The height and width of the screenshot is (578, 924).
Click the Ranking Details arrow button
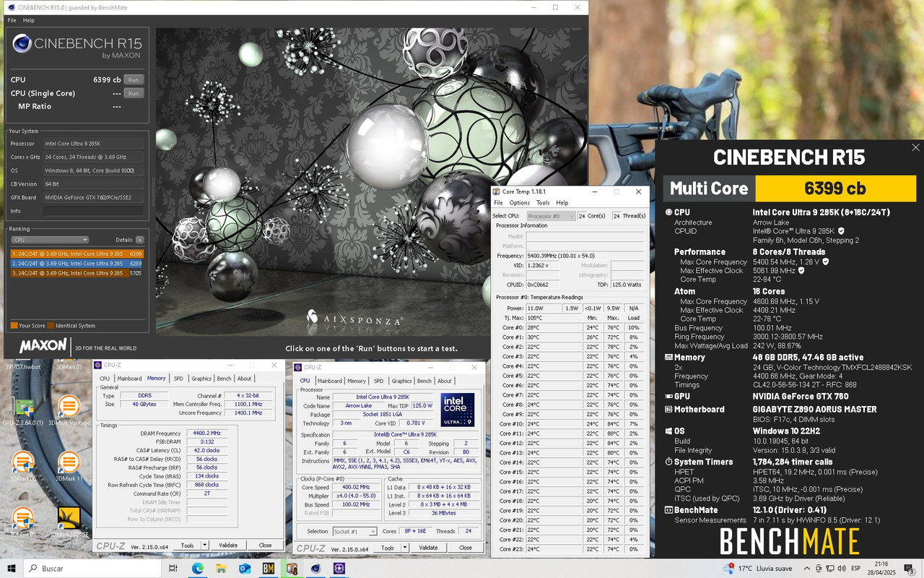140,240
